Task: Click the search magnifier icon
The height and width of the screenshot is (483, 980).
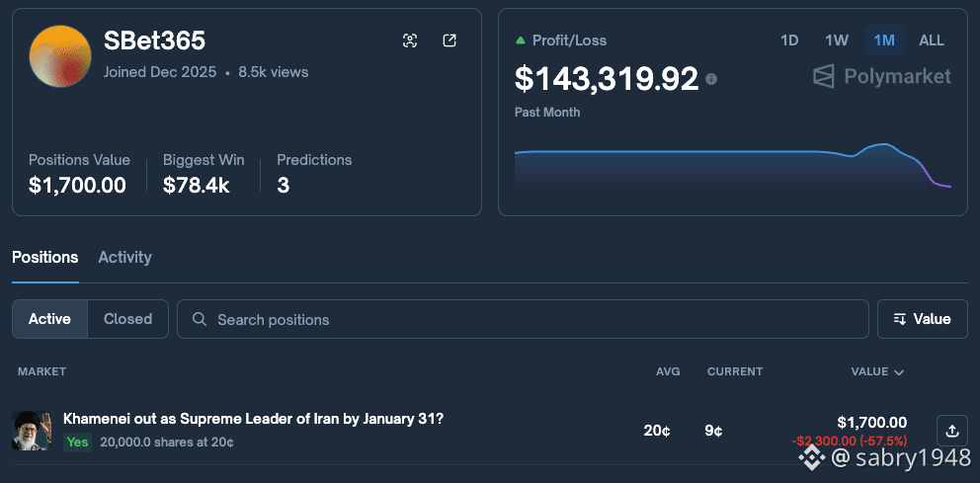Action: [200, 320]
